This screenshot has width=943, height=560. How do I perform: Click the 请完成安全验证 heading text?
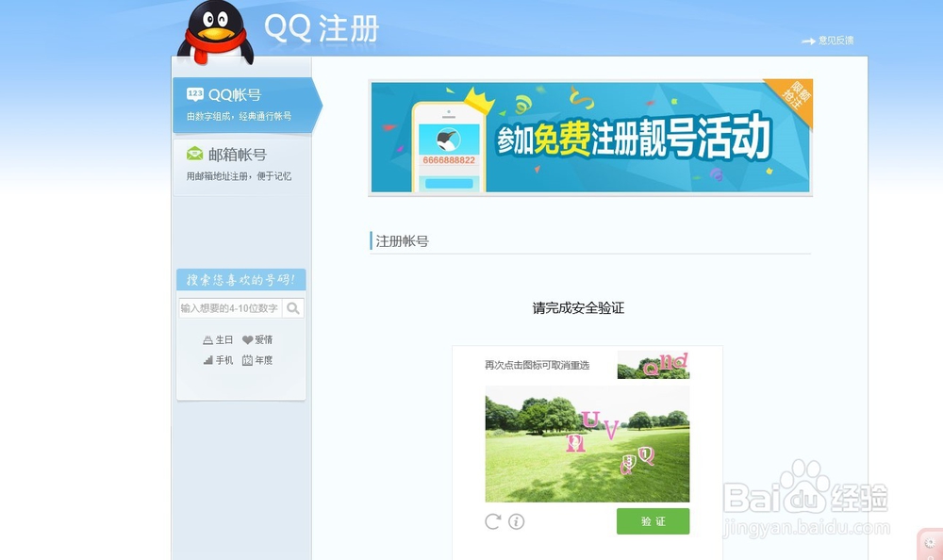(578, 308)
